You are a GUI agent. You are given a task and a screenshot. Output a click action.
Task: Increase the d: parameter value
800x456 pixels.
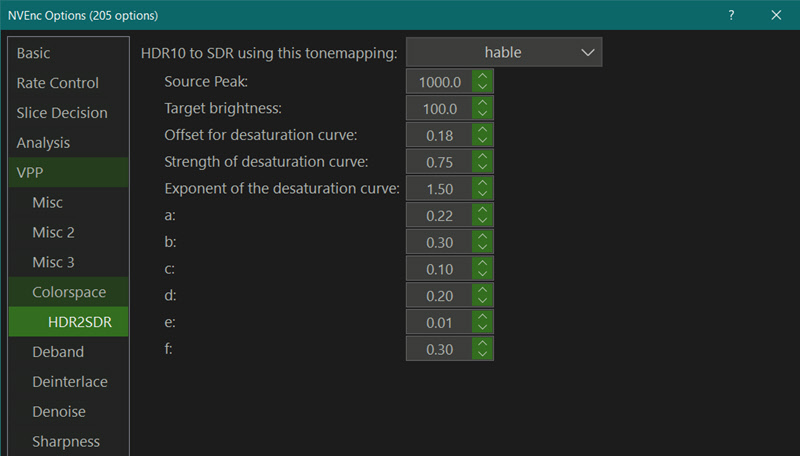coord(482,290)
